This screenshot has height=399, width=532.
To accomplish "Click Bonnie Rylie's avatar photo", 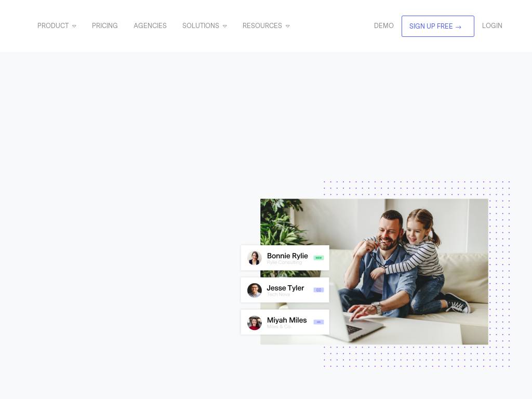I will pos(255,258).
